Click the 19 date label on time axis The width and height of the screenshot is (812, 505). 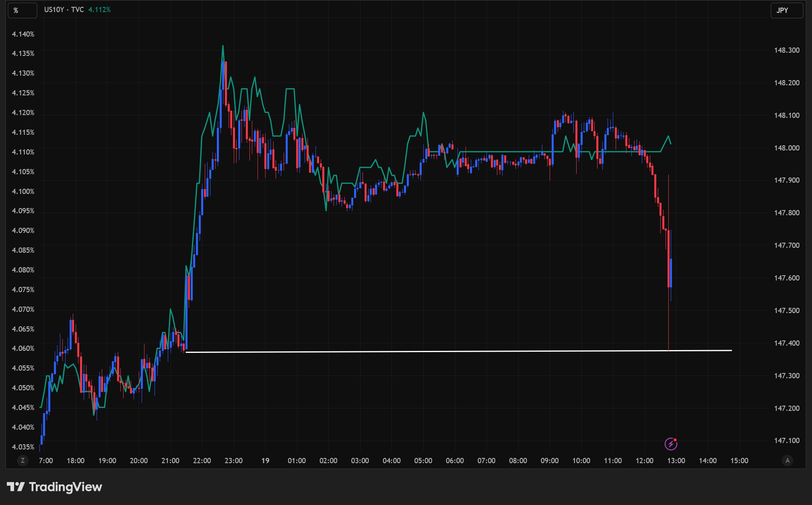pos(265,460)
